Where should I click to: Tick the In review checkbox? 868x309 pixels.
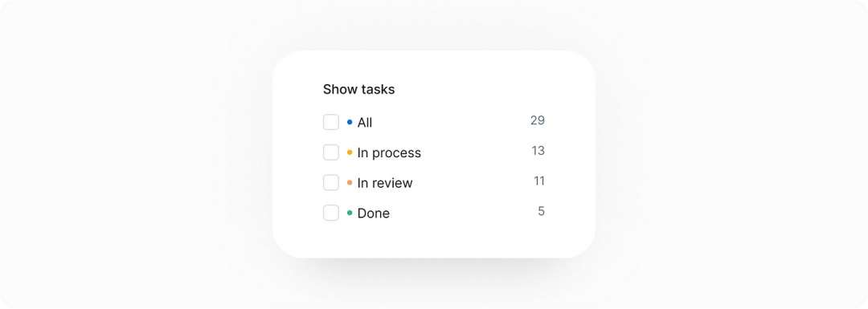pyautogui.click(x=331, y=182)
